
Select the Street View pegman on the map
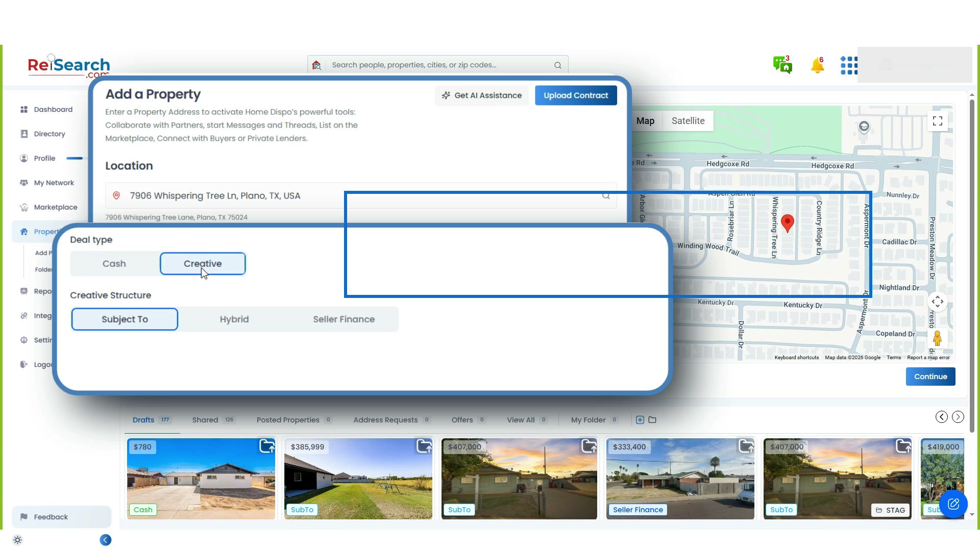tap(937, 338)
